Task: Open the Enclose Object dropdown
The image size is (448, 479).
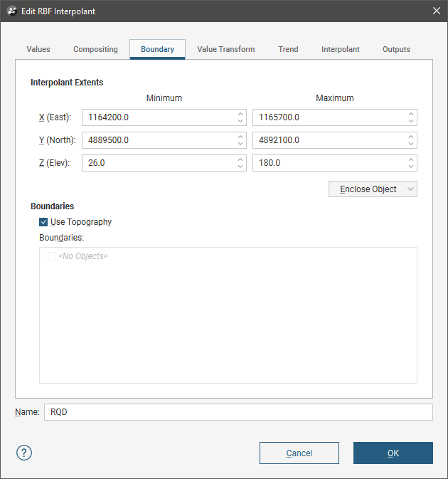Action: tap(373, 189)
